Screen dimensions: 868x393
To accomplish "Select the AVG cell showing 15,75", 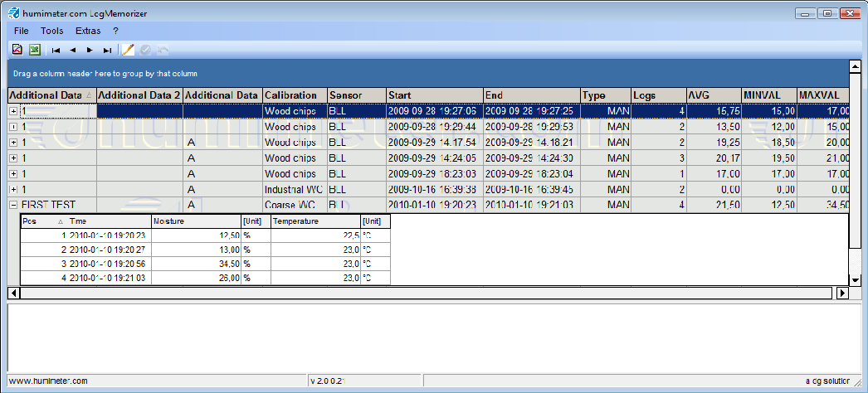I will click(x=714, y=111).
